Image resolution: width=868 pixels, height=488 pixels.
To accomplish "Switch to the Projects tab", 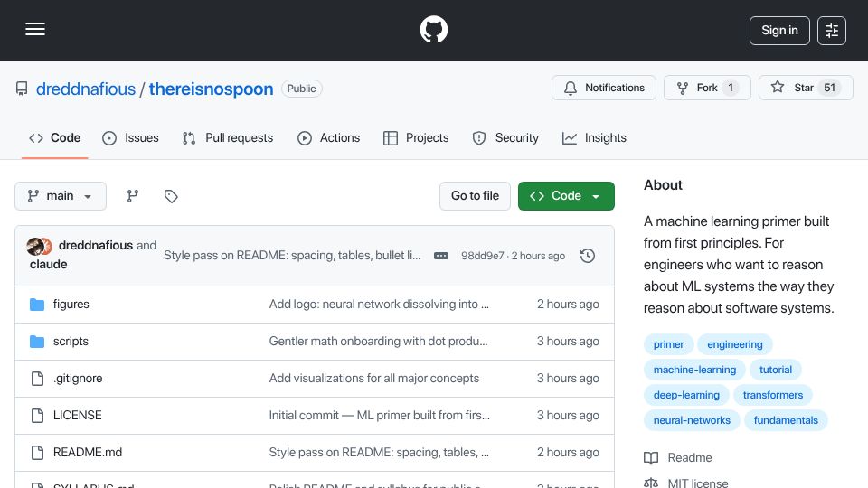I will click(416, 137).
